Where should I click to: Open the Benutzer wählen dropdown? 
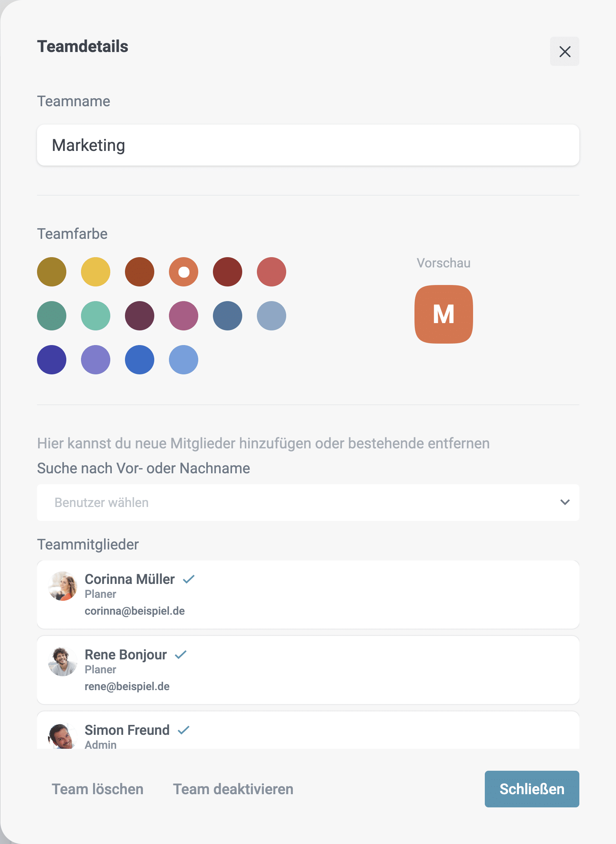tap(308, 503)
